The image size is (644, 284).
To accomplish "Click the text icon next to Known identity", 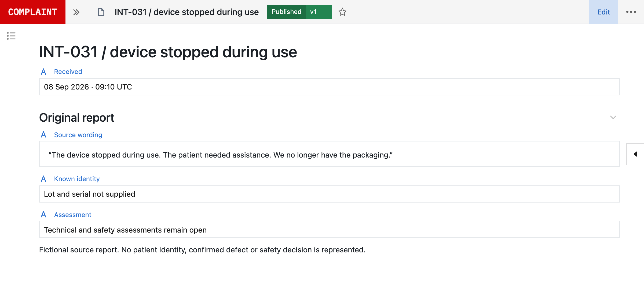I will tap(43, 179).
